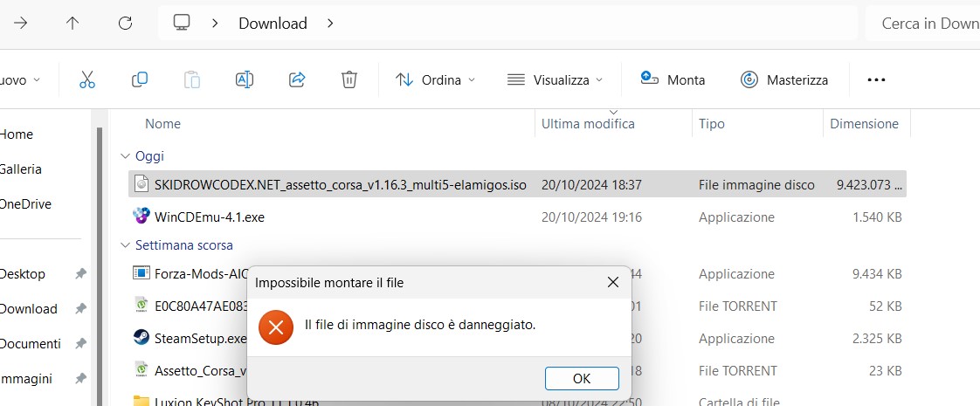Click the up-directory arrow
The width and height of the screenshot is (980, 406).
pos(72,23)
